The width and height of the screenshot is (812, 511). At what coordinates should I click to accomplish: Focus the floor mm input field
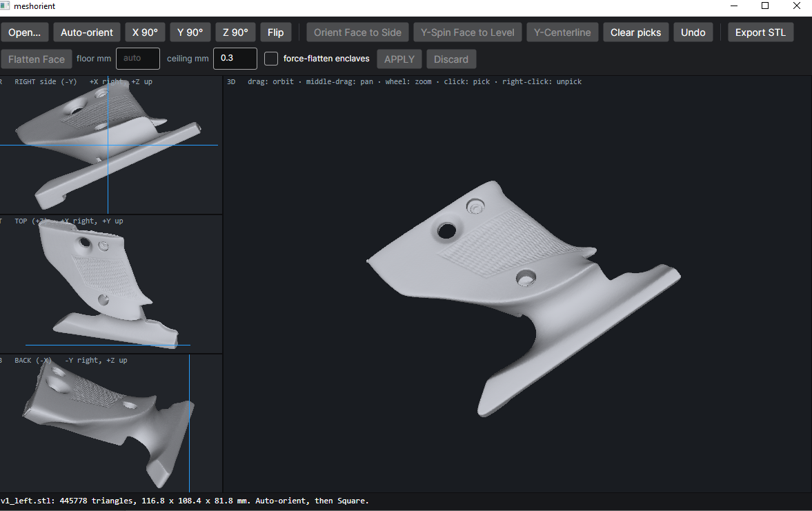pyautogui.click(x=138, y=59)
